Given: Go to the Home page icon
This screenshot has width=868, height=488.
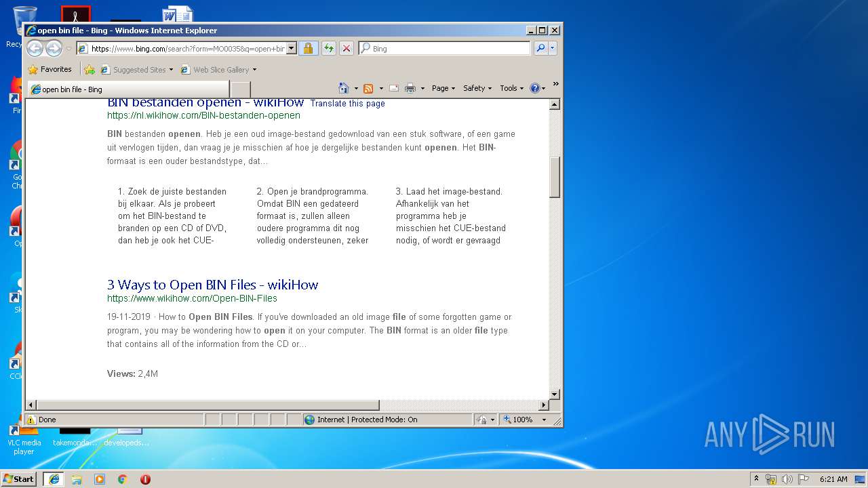Looking at the screenshot, I should (344, 88).
